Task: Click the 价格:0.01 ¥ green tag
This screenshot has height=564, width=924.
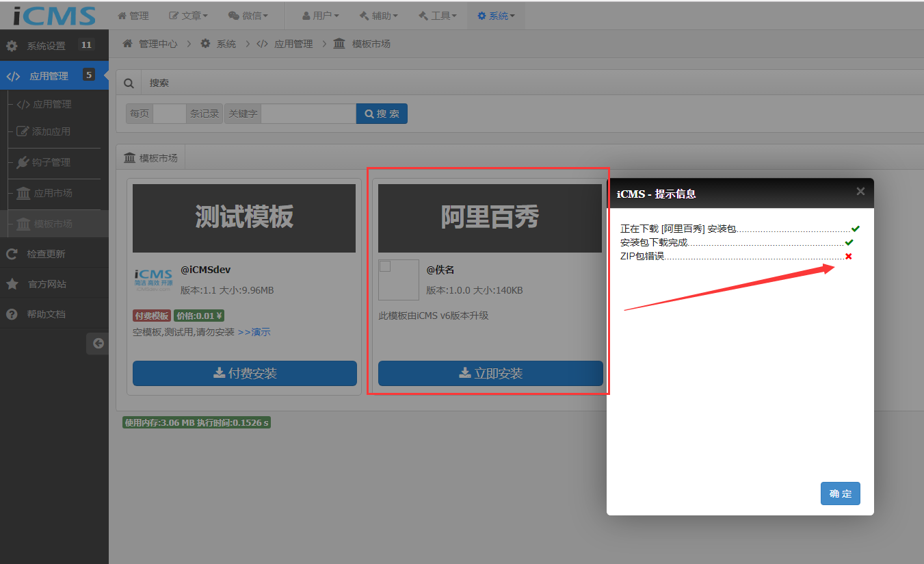Action: 199,316
